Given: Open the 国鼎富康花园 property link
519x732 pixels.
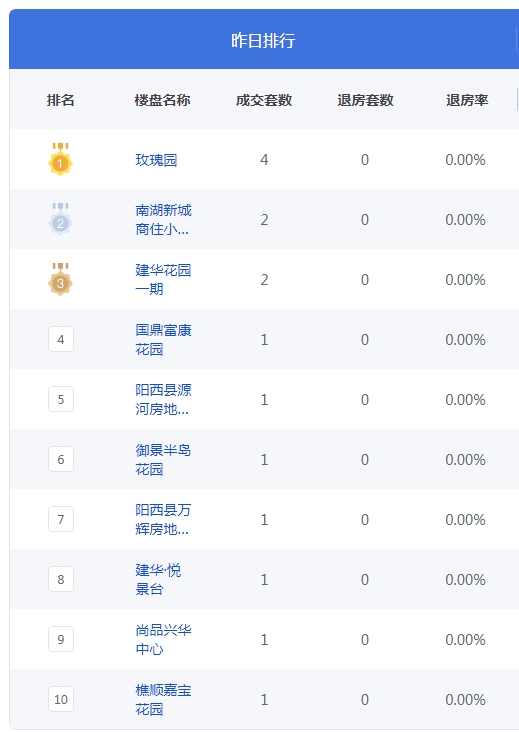Looking at the screenshot, I should click(x=163, y=339).
